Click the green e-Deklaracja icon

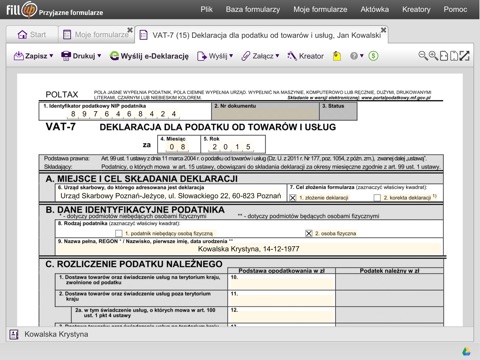point(114,56)
